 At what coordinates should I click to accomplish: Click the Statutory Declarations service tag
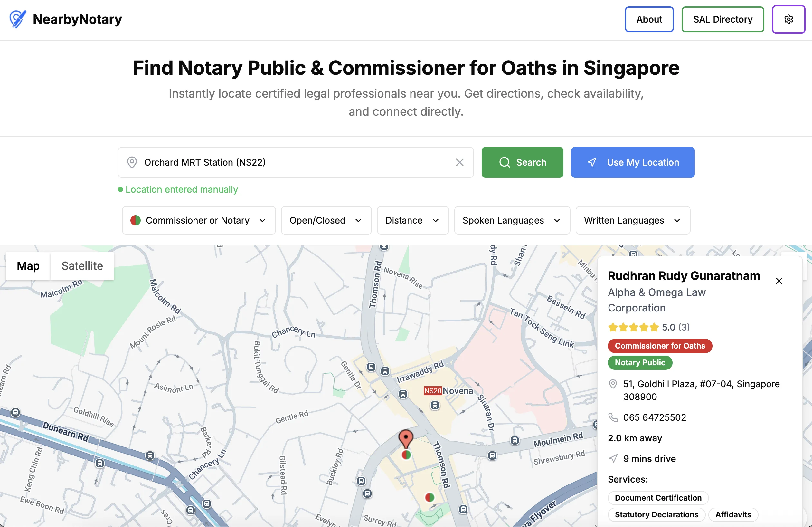coord(656,515)
